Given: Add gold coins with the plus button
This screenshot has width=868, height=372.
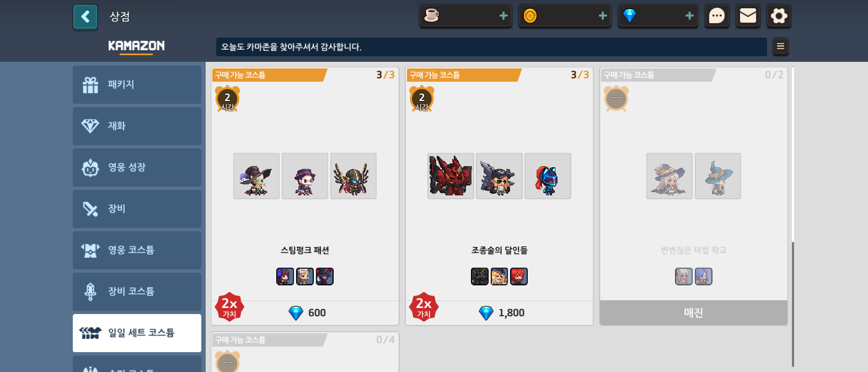Looking at the screenshot, I should click(x=603, y=16).
